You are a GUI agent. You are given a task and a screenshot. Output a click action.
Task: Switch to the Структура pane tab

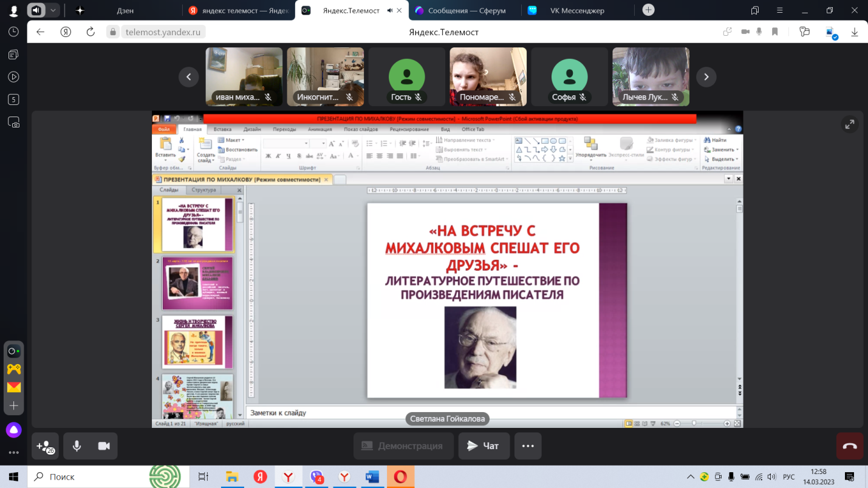pyautogui.click(x=203, y=190)
